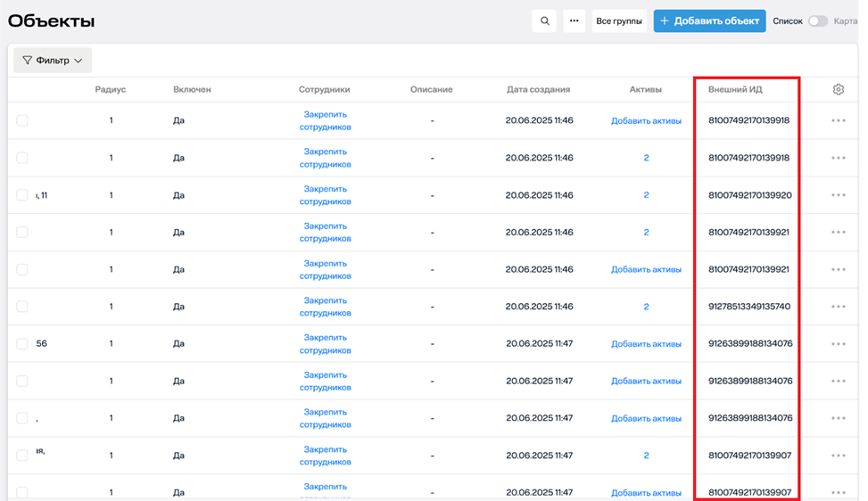Click the funnel Filter icon
The height and width of the screenshot is (501, 868).
(x=27, y=61)
